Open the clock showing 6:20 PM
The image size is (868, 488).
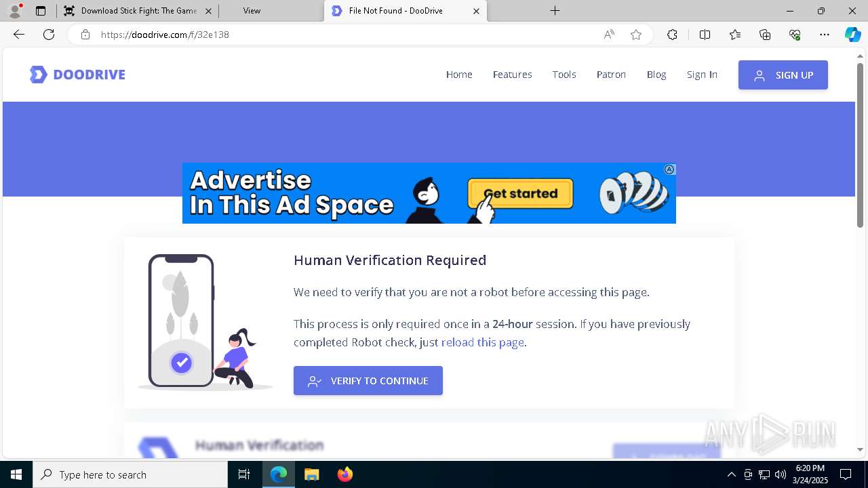tap(810, 474)
